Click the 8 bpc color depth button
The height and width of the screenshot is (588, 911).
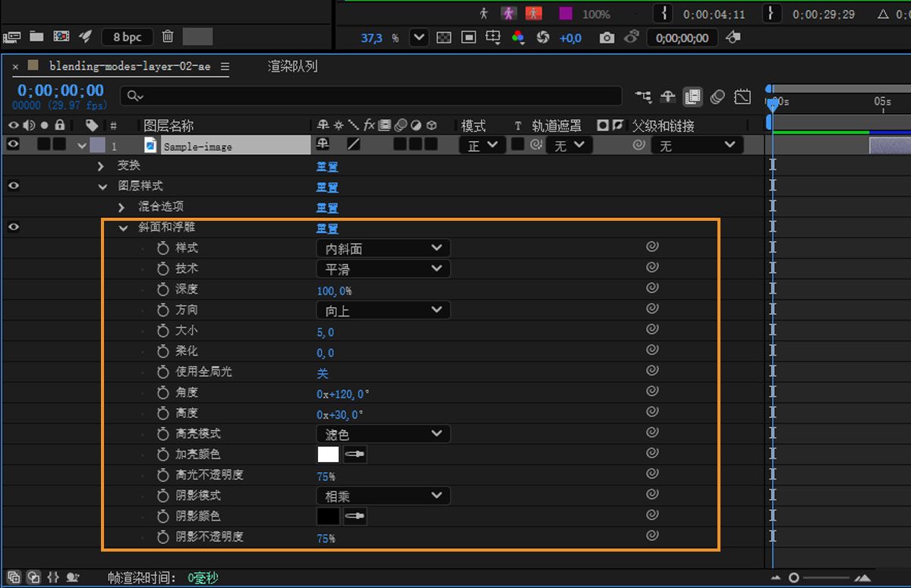point(127,36)
